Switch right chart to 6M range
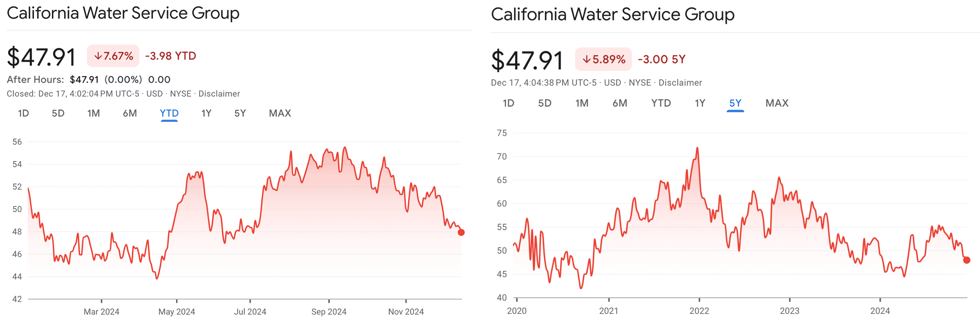Viewport: 980px width, 327px height. [620, 103]
